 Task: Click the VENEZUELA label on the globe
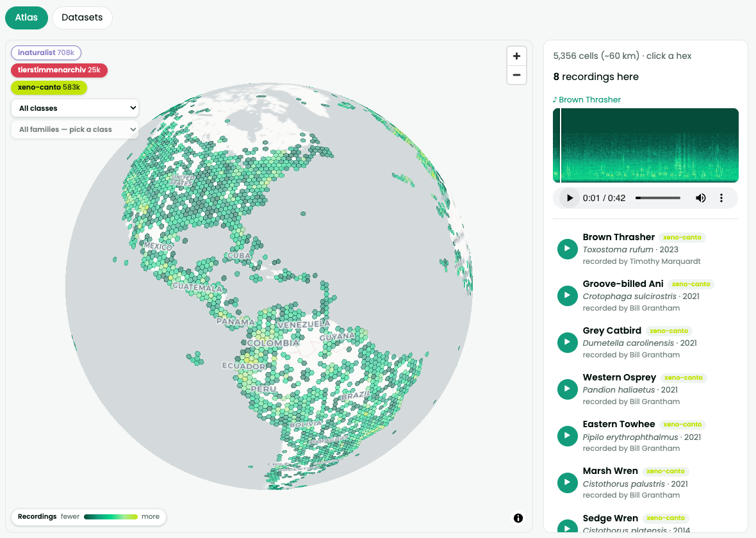(303, 325)
